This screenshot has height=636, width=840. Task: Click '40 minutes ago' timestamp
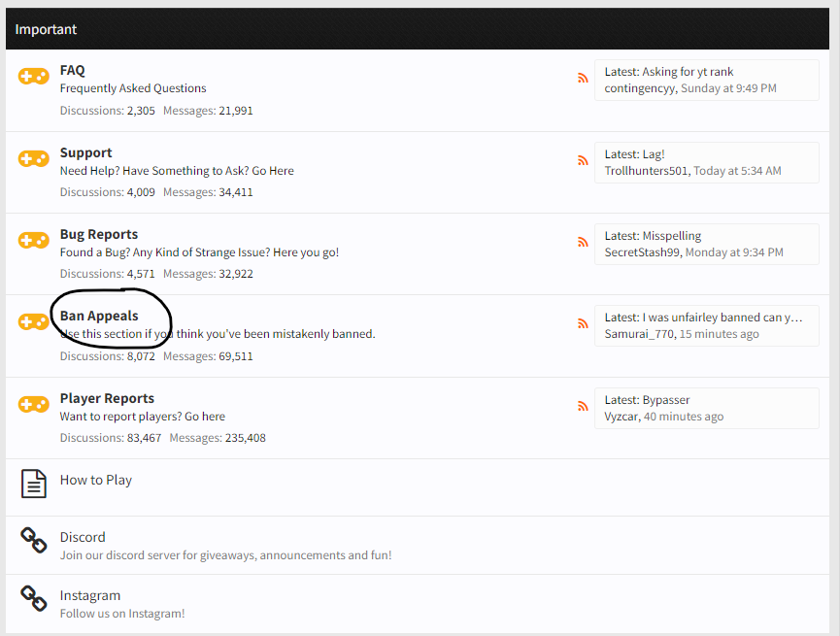pos(684,417)
